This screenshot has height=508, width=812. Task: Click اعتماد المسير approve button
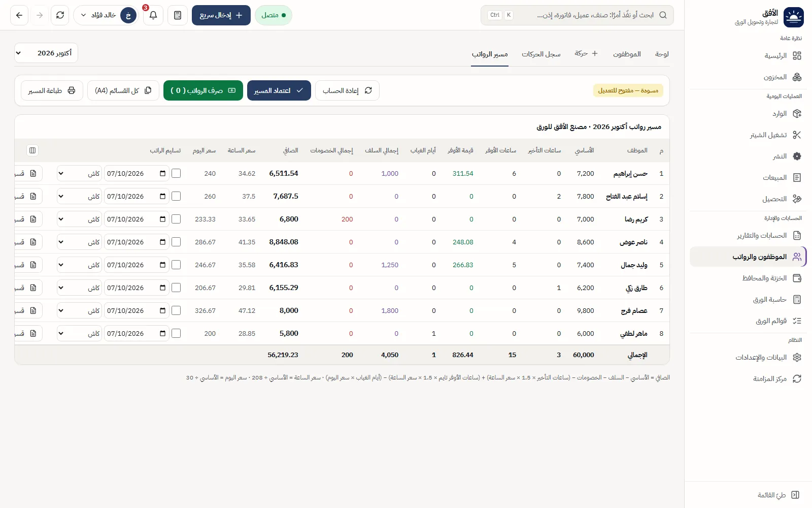click(279, 90)
